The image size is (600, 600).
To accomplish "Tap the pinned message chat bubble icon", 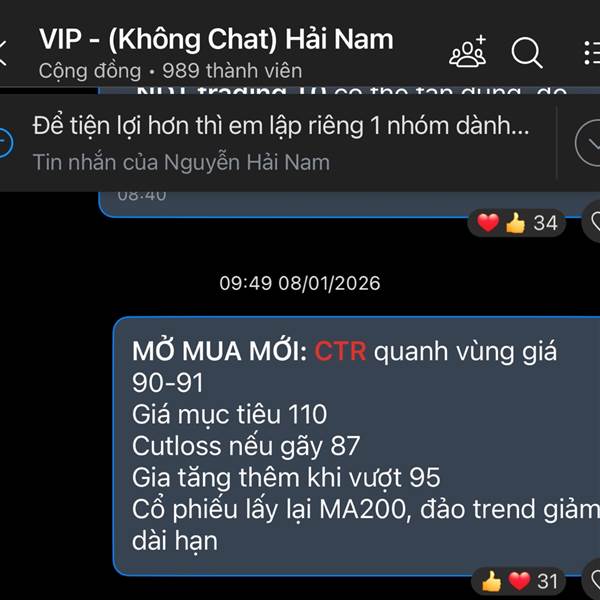I will (6, 143).
